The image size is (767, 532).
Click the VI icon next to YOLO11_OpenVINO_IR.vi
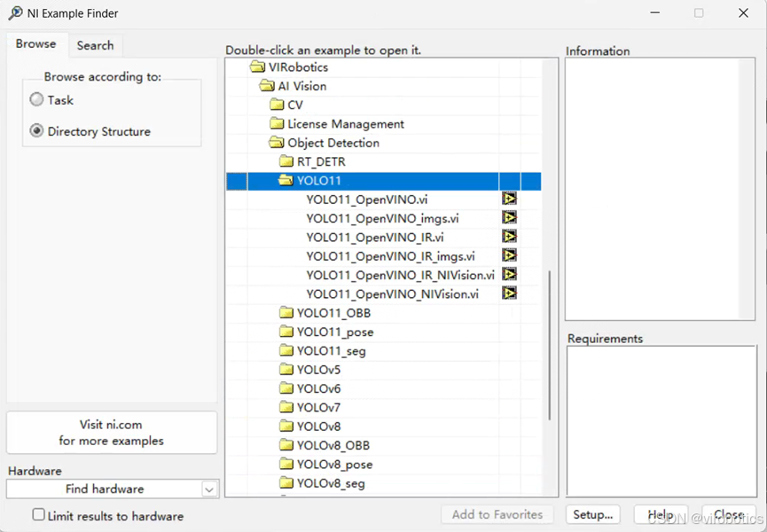click(x=509, y=237)
